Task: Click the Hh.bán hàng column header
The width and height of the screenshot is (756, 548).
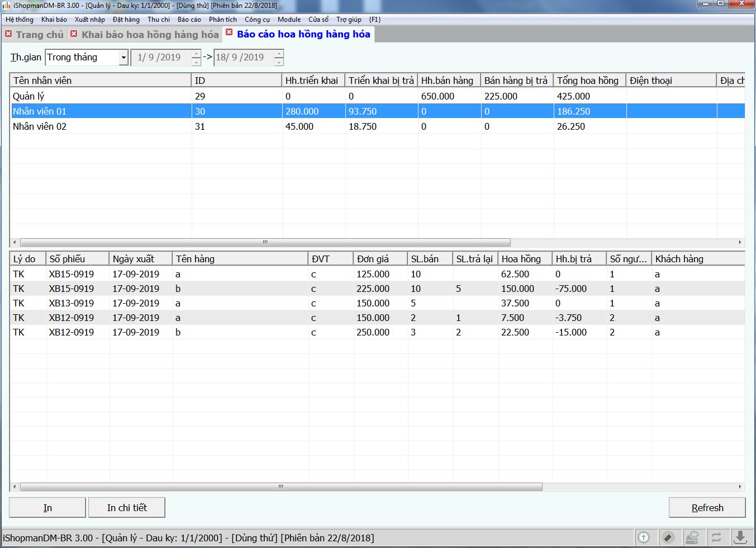Action: pos(449,81)
